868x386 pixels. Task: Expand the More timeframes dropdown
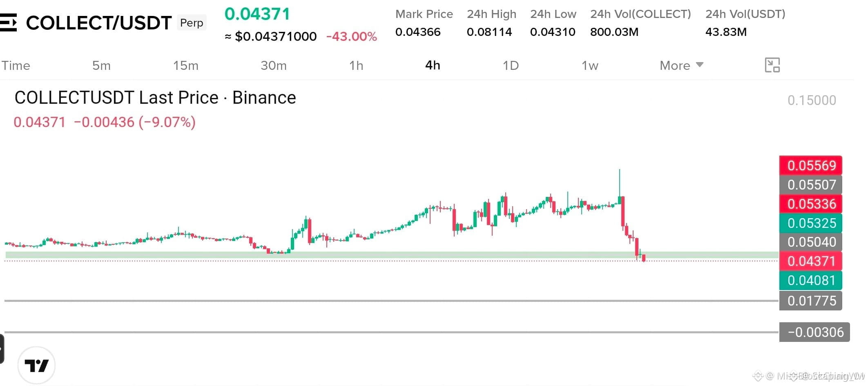point(681,65)
